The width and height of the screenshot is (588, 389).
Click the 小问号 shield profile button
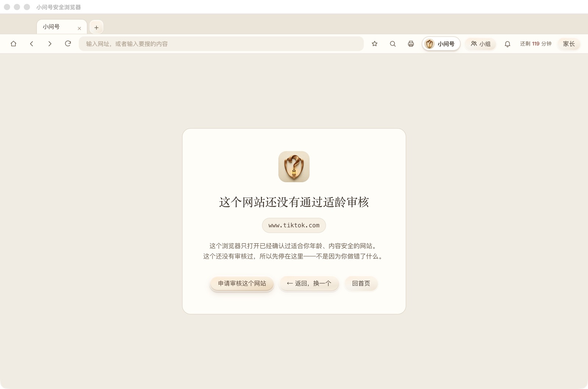pos(441,44)
